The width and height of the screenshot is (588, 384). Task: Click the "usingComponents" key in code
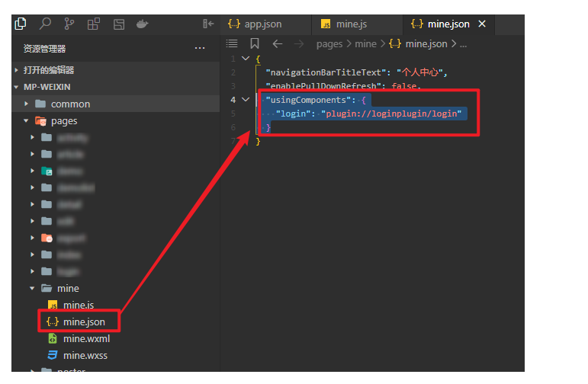[308, 100]
